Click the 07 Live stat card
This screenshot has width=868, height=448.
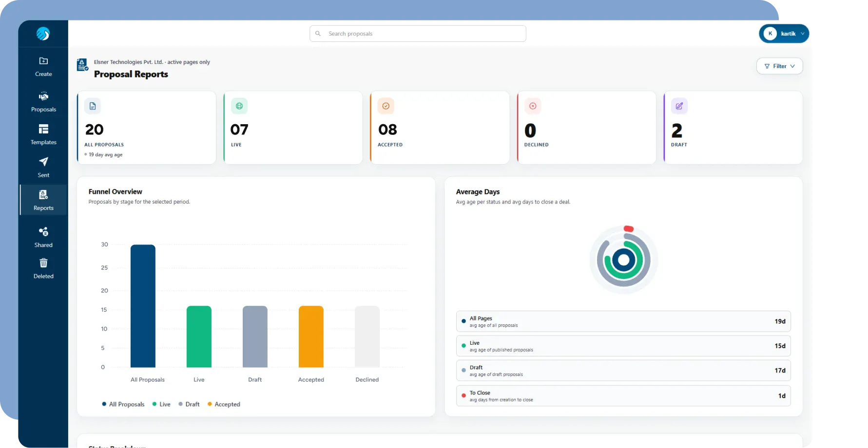293,128
